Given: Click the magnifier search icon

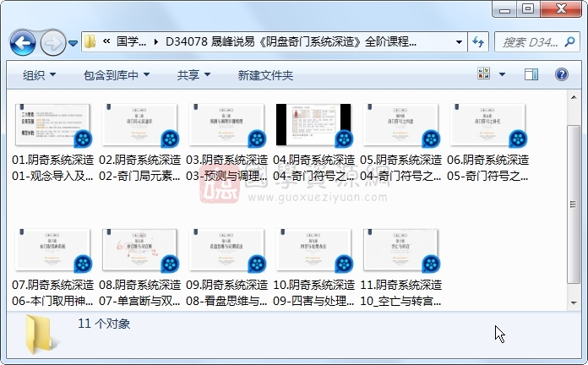Looking at the screenshot, I should (x=569, y=41).
